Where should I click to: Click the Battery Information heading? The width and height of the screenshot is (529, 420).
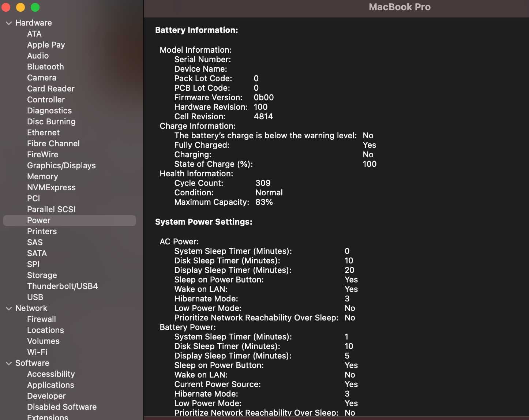pos(196,30)
